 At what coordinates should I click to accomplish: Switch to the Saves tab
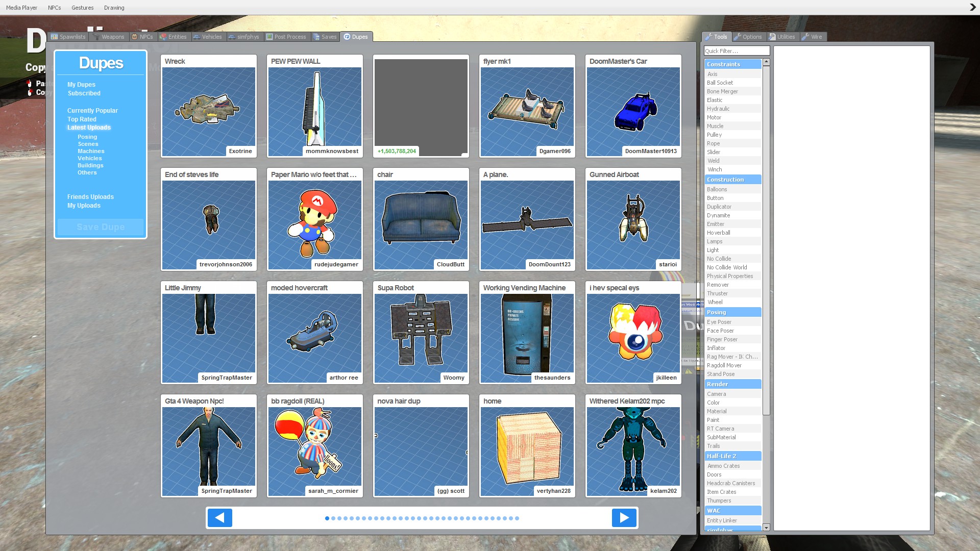[x=325, y=37]
